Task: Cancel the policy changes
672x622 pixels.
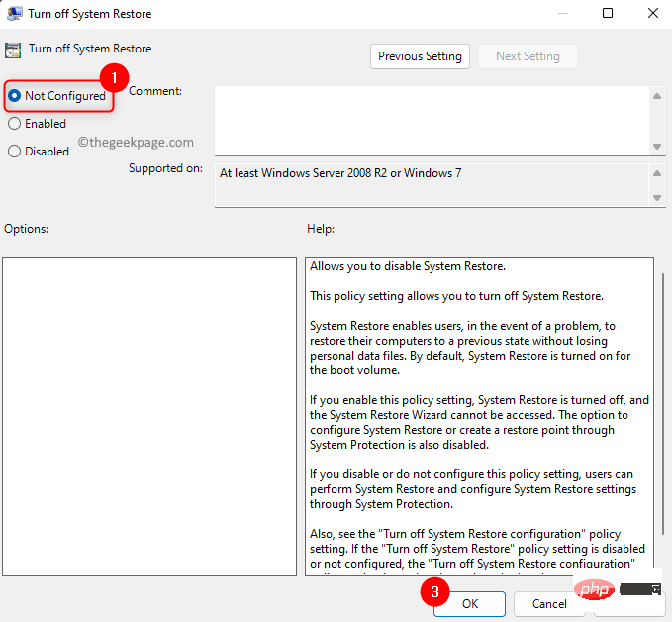Action: click(549, 603)
